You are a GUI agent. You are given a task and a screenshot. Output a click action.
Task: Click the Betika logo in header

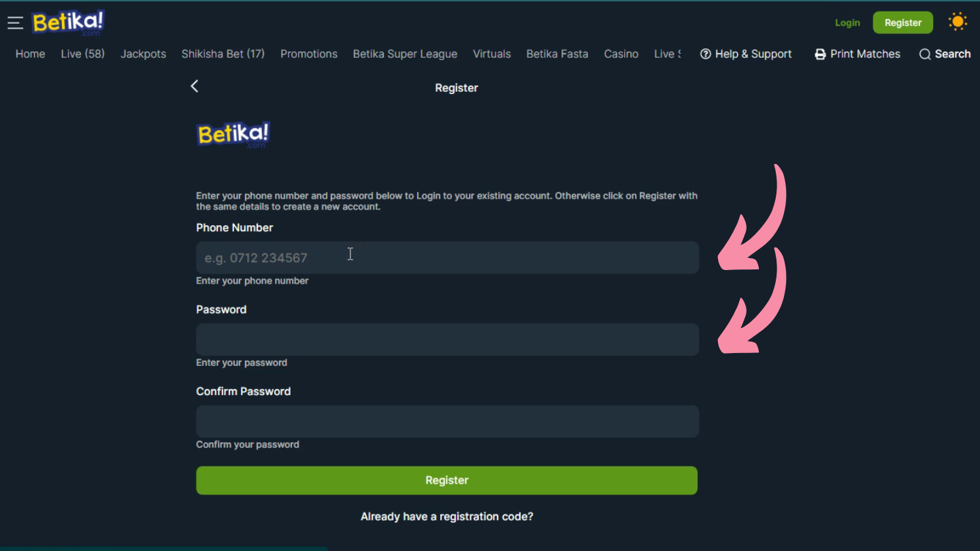pyautogui.click(x=68, y=23)
